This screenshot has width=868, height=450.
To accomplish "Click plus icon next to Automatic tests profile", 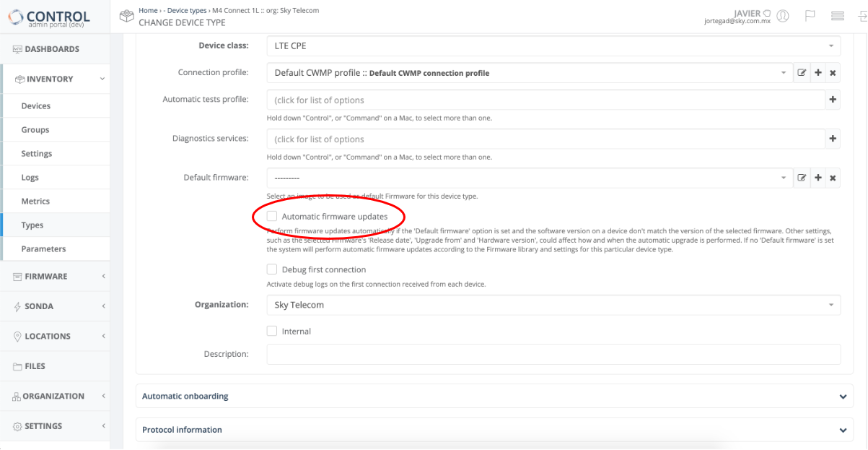I will tap(833, 100).
